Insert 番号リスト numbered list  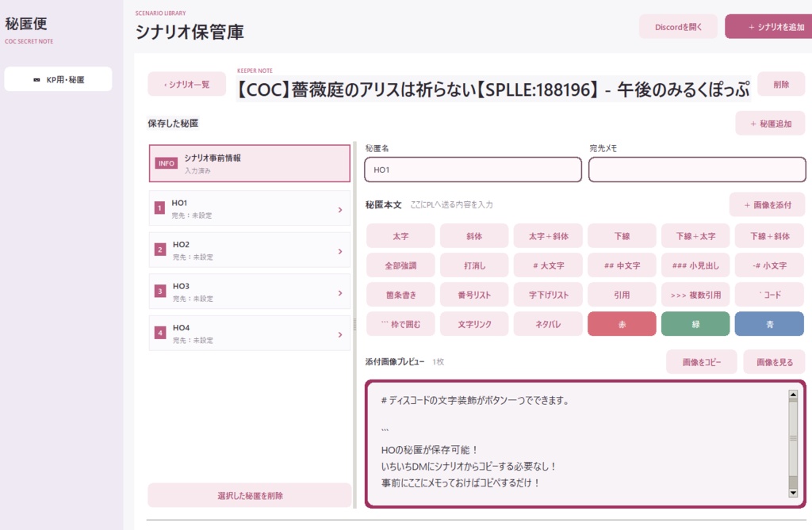(474, 295)
